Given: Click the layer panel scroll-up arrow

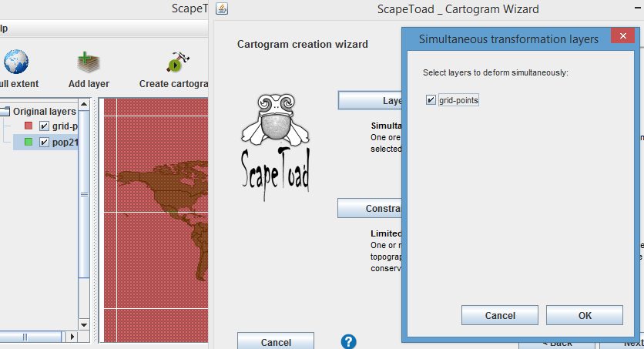Looking at the screenshot, I should pos(84,104).
